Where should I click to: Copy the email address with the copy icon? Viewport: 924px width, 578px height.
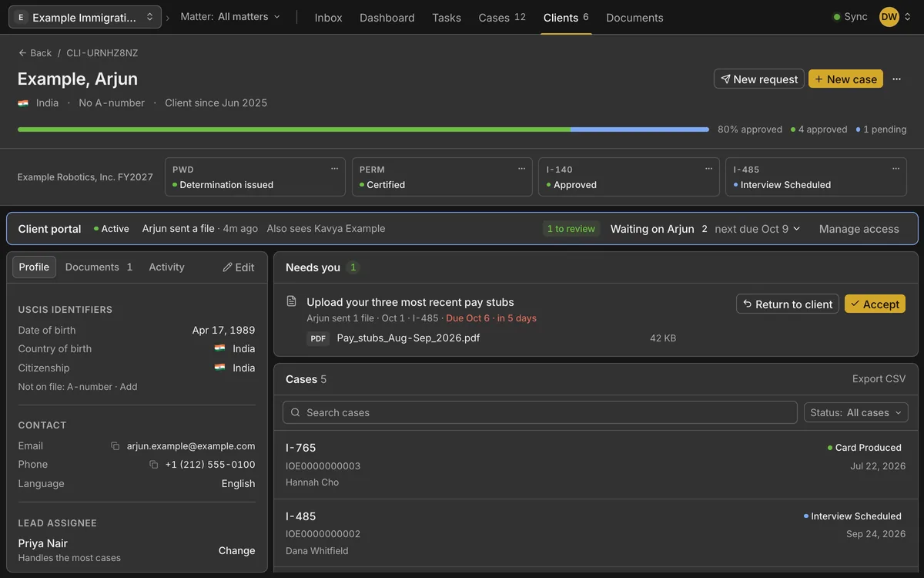click(115, 446)
